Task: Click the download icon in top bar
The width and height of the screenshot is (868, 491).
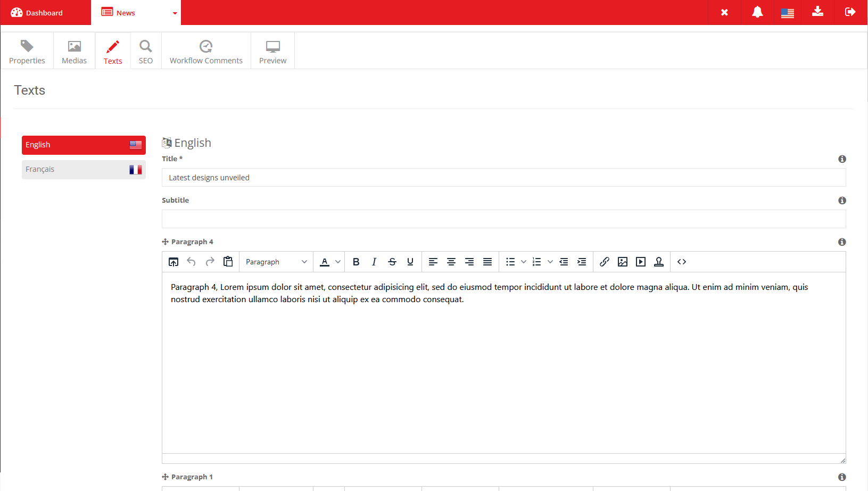Action: point(817,12)
